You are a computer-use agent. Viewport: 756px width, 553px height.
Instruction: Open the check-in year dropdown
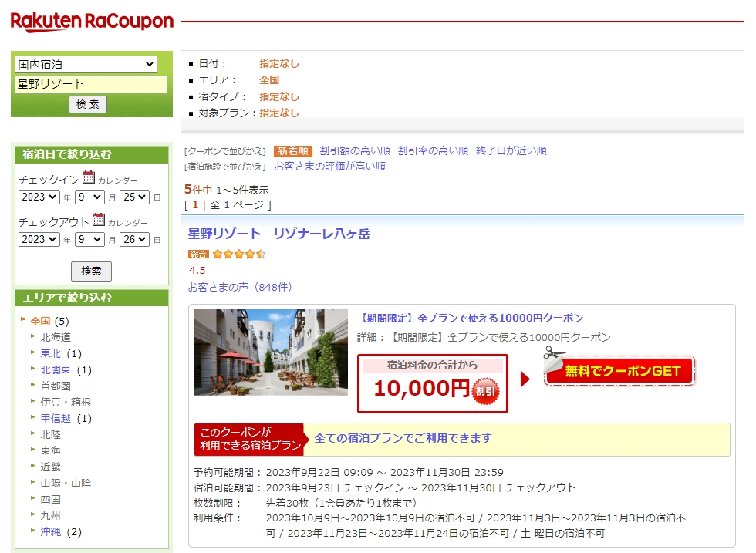39,197
